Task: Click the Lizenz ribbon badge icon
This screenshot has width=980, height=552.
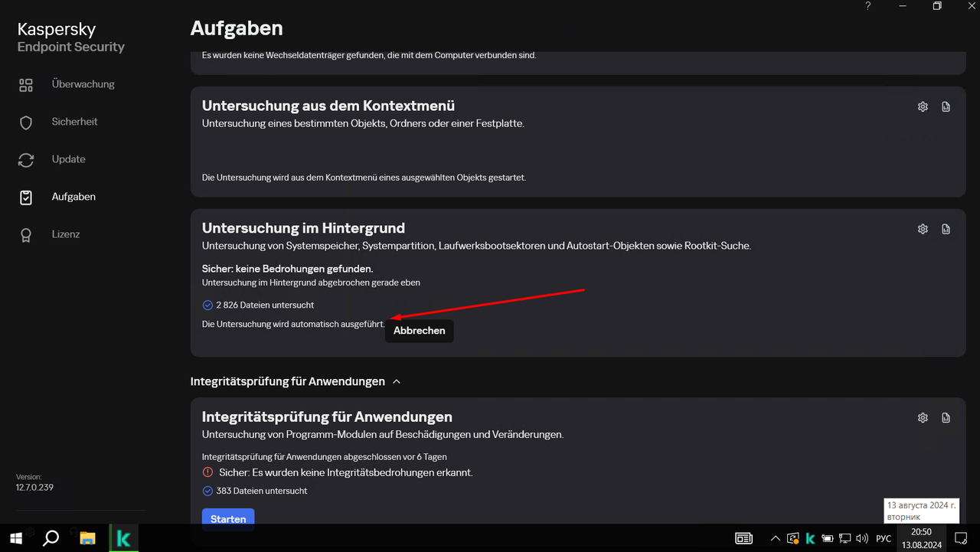Action: point(26,235)
